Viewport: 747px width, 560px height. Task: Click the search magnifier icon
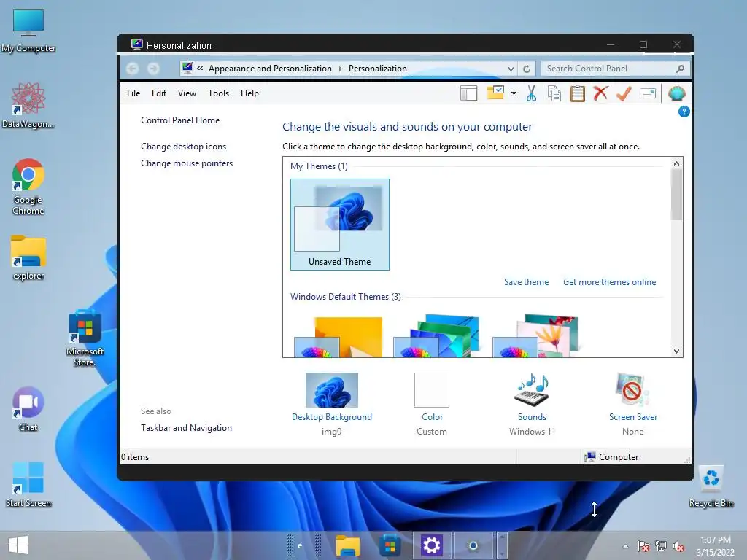click(x=681, y=69)
